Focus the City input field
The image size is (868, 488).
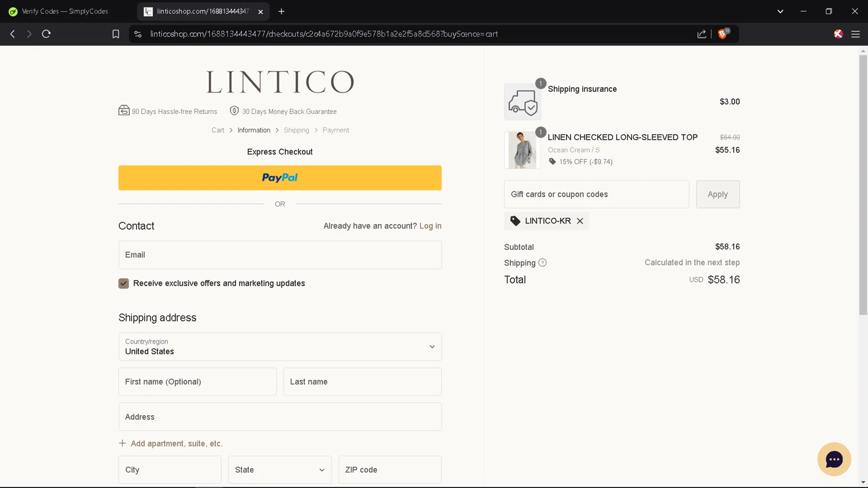pyautogui.click(x=170, y=470)
